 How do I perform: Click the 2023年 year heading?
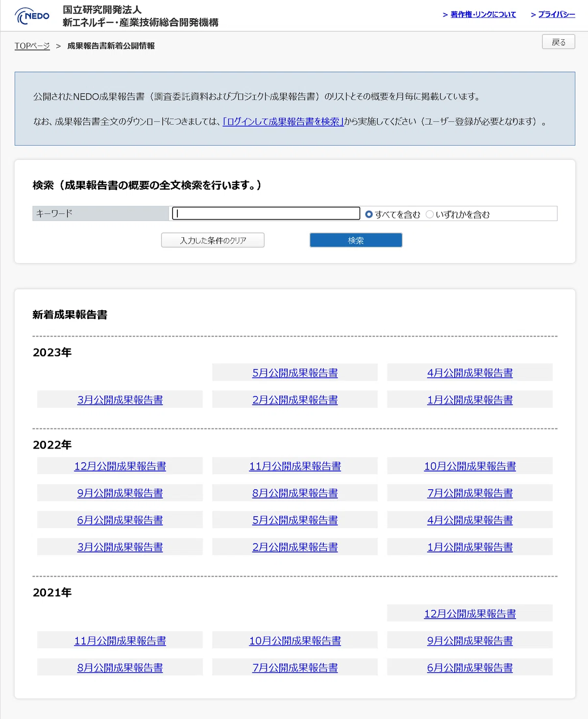coord(52,352)
